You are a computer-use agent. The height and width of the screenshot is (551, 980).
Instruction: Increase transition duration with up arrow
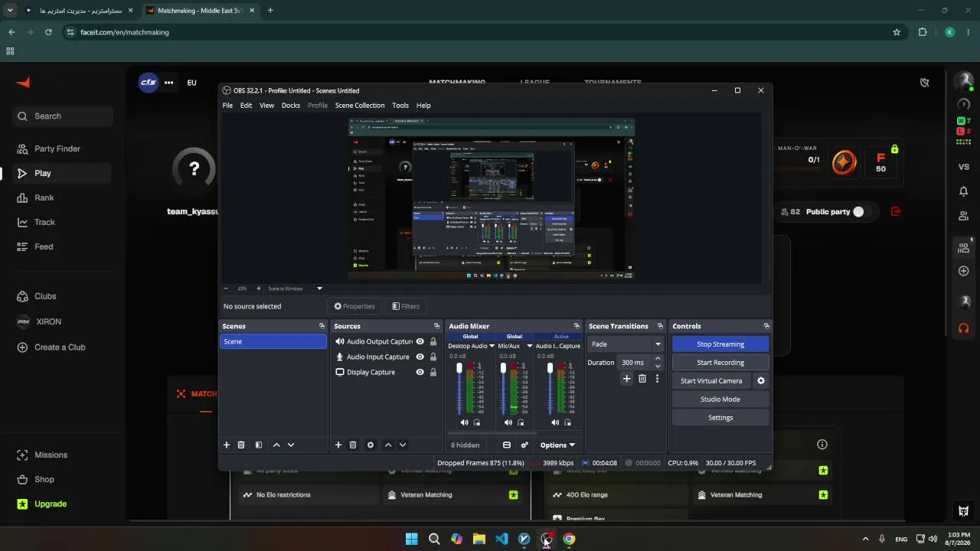(657, 359)
